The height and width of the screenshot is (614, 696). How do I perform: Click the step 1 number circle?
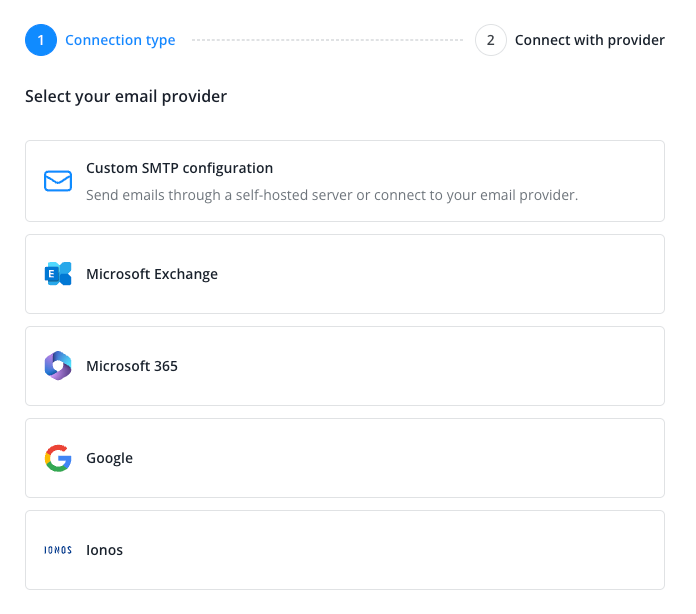tap(41, 41)
